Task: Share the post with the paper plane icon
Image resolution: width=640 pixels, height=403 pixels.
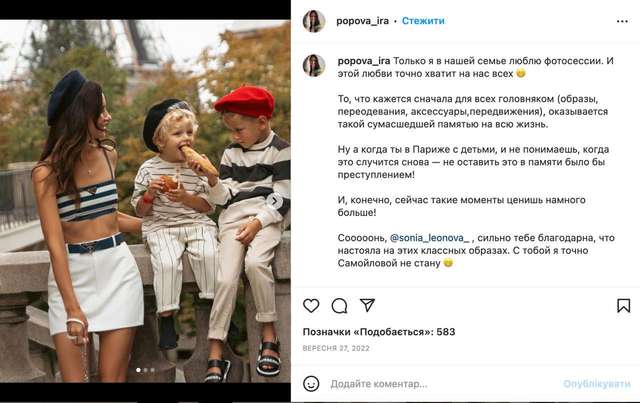Action: (x=367, y=305)
